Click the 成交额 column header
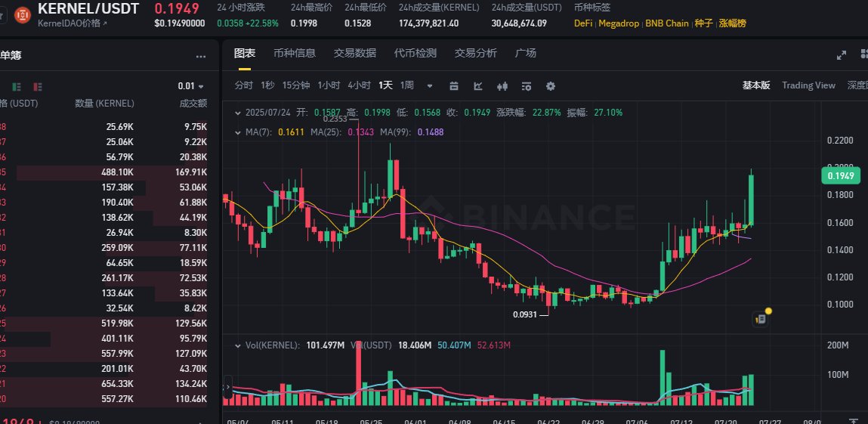 click(x=193, y=104)
